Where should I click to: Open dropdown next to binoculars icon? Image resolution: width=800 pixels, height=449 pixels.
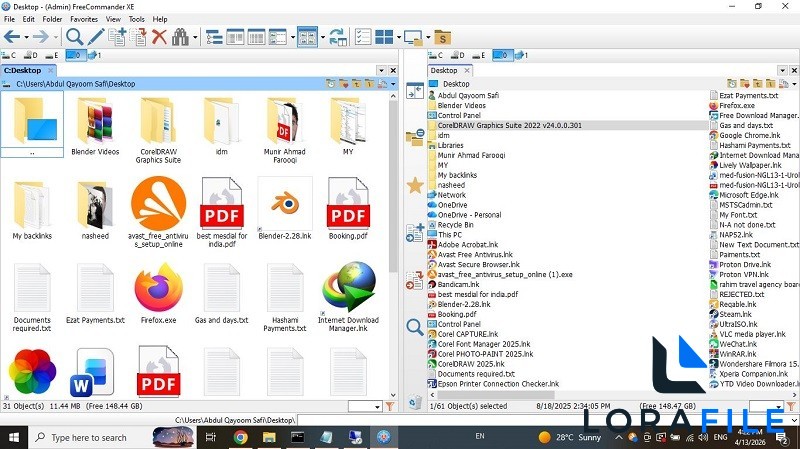pyautogui.click(x=195, y=37)
